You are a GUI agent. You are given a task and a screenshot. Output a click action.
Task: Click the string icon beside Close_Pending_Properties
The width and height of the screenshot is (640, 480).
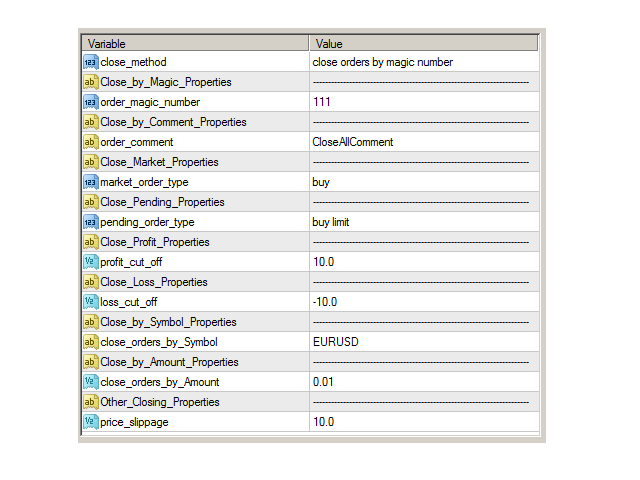coord(91,202)
